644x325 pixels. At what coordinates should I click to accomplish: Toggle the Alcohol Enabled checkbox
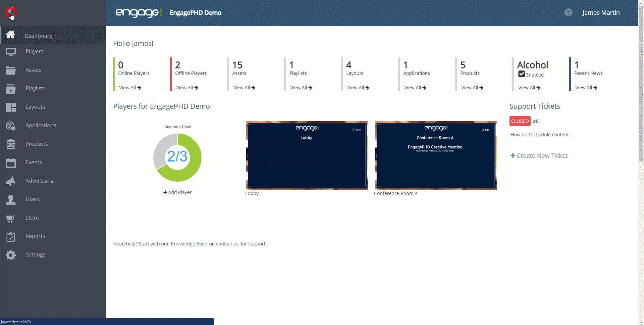[521, 74]
